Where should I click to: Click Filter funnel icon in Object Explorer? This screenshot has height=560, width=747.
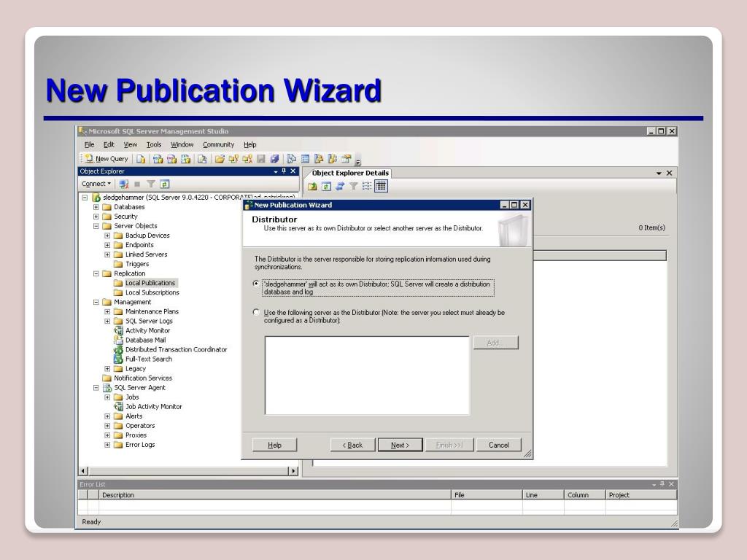[151, 184]
